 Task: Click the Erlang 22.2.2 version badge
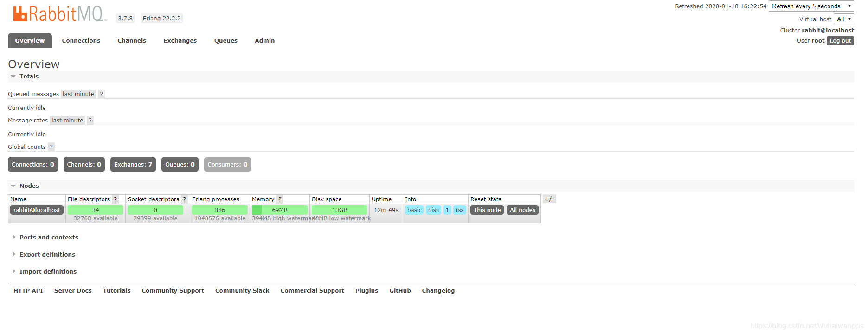(x=162, y=18)
